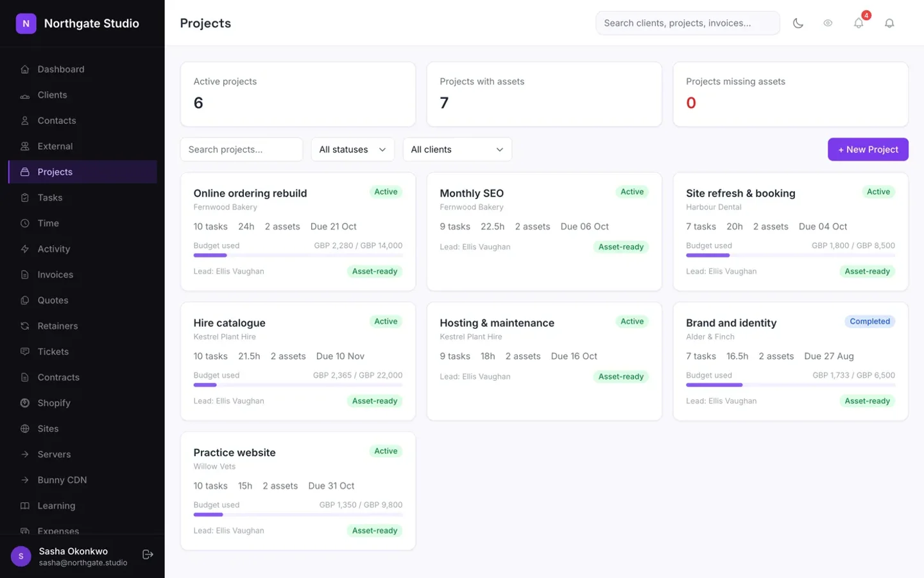The height and width of the screenshot is (578, 924).
Task: Click the Clients icon in sidebar
Action: [25, 95]
